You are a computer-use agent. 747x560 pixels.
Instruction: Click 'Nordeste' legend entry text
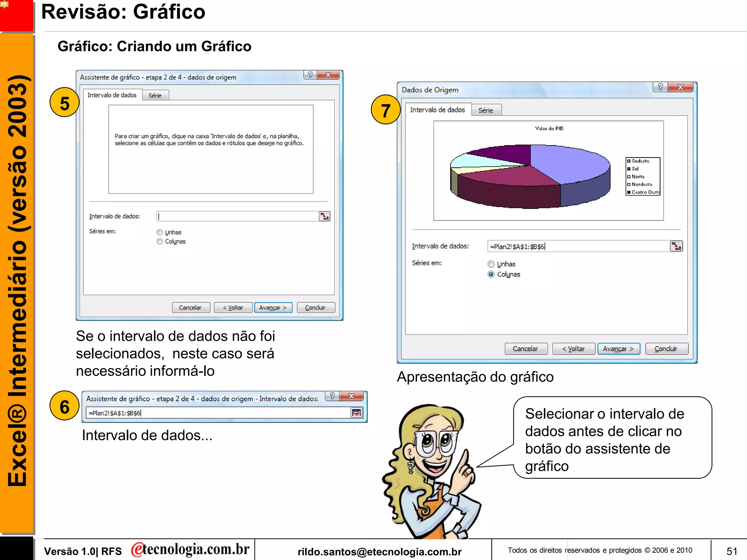point(642,184)
